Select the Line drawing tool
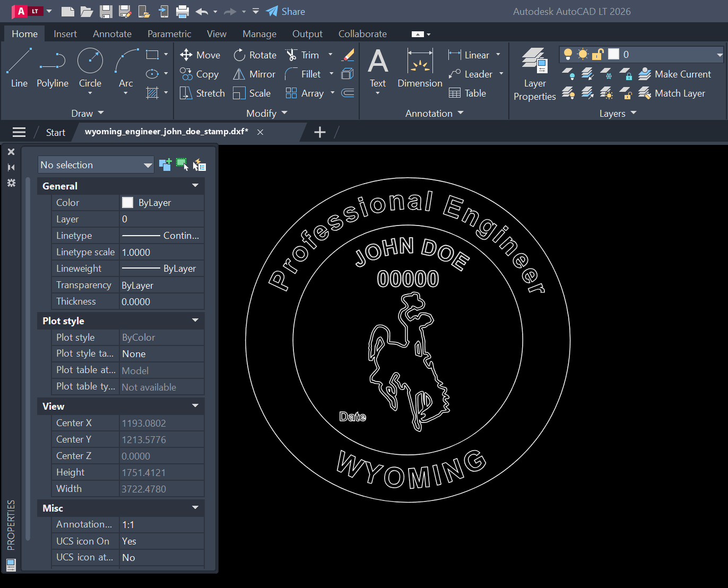 click(19, 68)
